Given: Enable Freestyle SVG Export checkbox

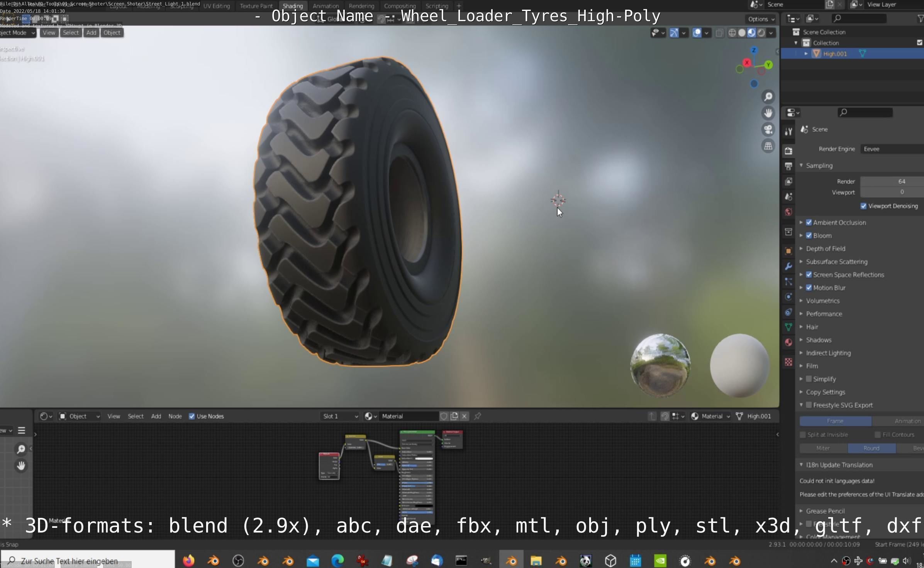Looking at the screenshot, I should pyautogui.click(x=809, y=405).
